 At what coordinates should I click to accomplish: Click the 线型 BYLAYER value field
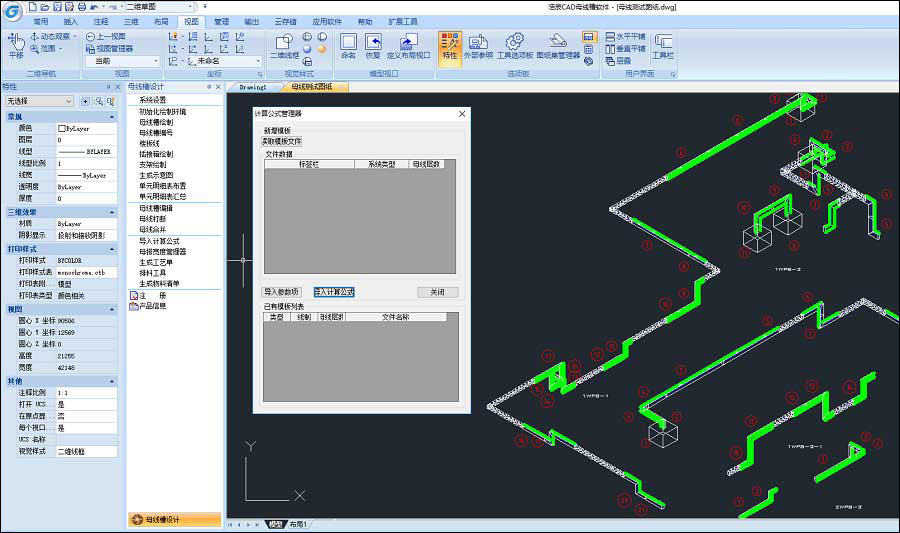[86, 152]
